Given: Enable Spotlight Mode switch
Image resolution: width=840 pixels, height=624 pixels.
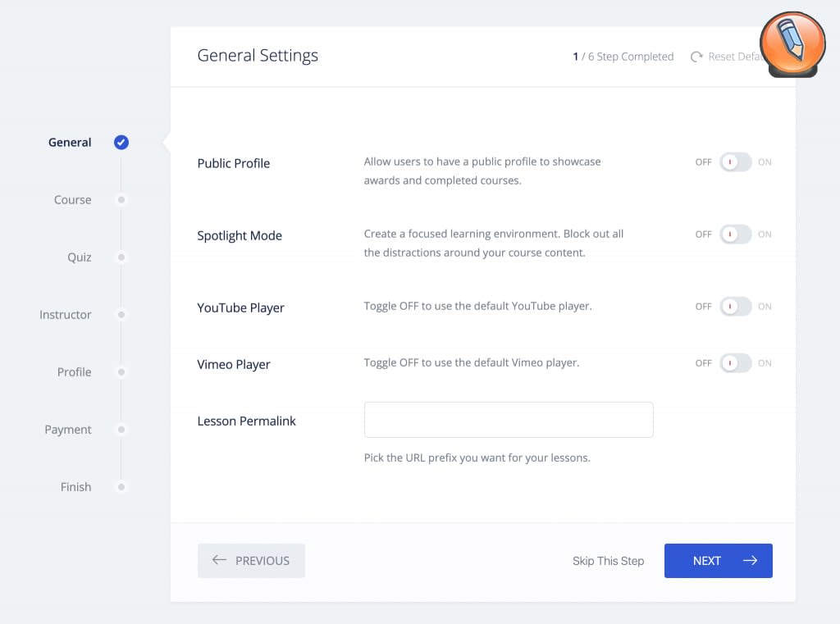Looking at the screenshot, I should click(735, 235).
